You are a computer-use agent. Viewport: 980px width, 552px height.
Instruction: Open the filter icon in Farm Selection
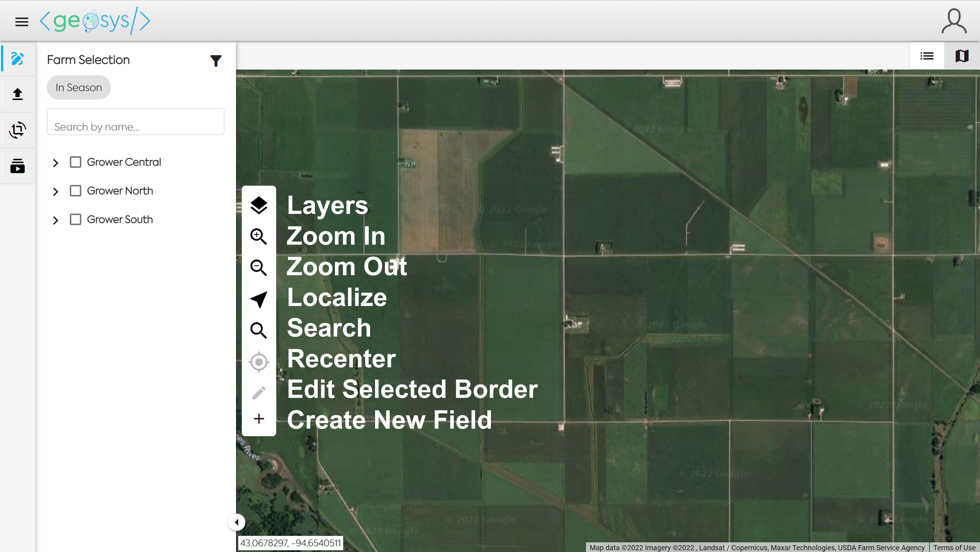coord(216,60)
